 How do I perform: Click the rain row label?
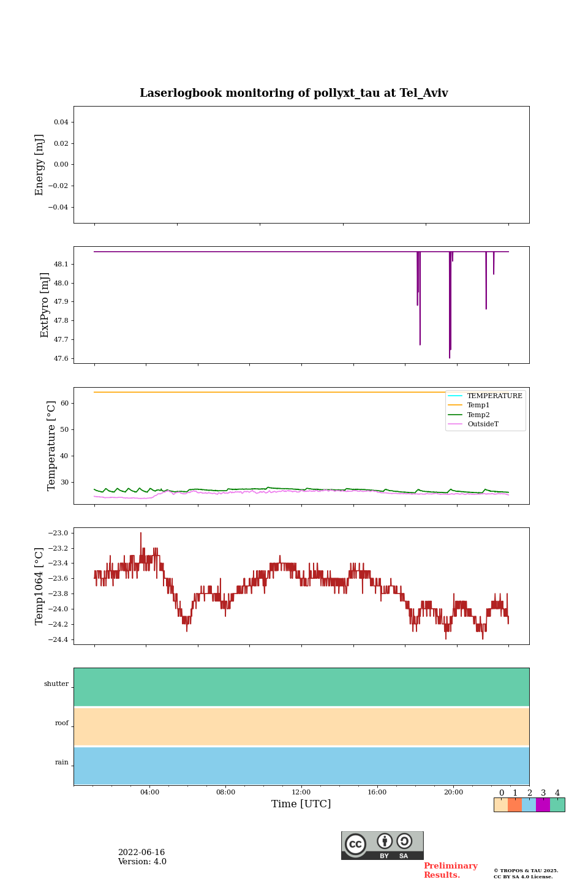pos(62,763)
